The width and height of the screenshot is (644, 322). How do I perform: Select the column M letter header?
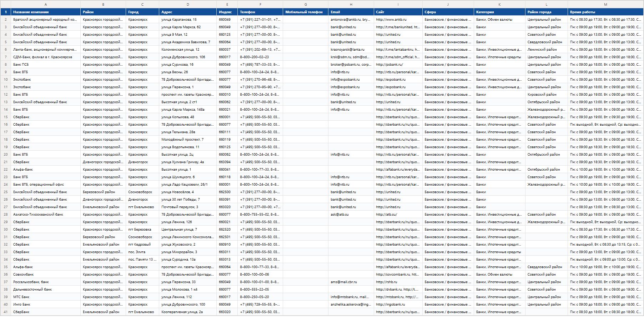(x=605, y=4)
